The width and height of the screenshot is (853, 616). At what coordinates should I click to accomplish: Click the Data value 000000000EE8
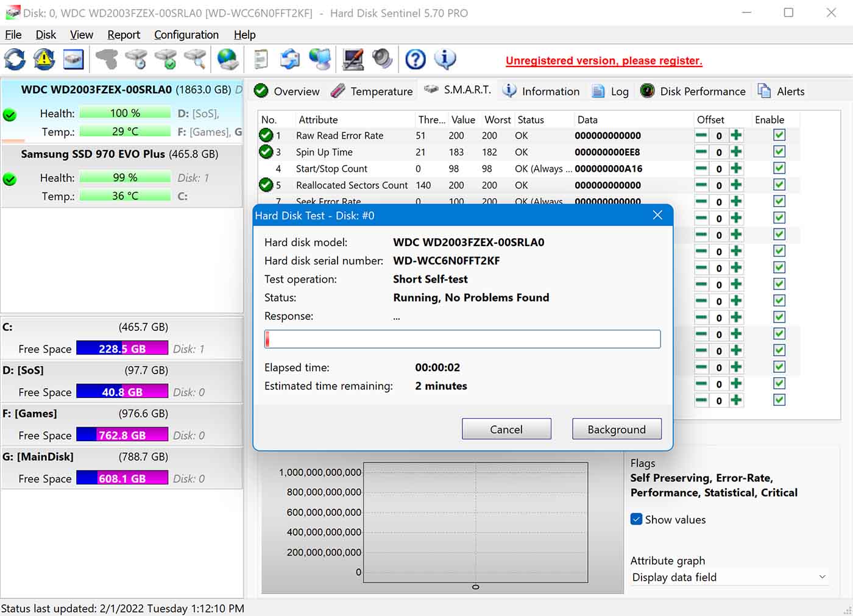point(607,152)
